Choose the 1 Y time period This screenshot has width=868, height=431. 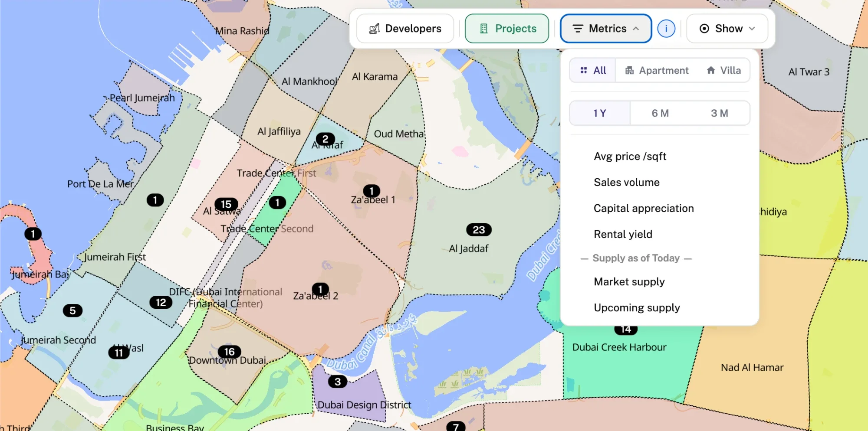click(x=600, y=113)
